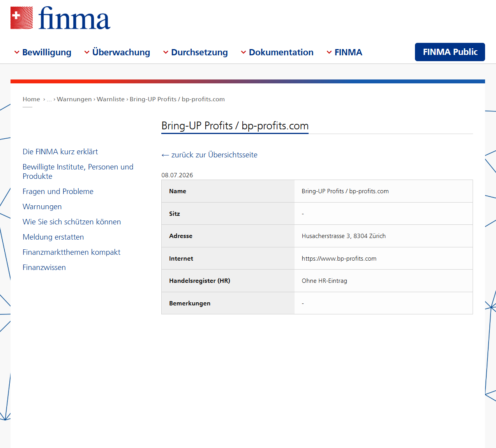Go to Home in breadcrumb
The image size is (496, 448).
click(31, 99)
